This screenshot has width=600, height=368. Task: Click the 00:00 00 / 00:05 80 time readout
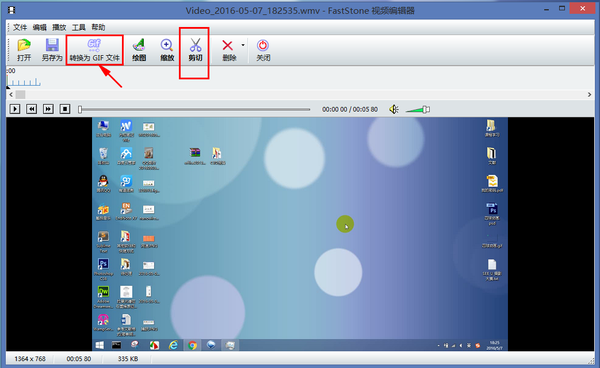pyautogui.click(x=350, y=109)
